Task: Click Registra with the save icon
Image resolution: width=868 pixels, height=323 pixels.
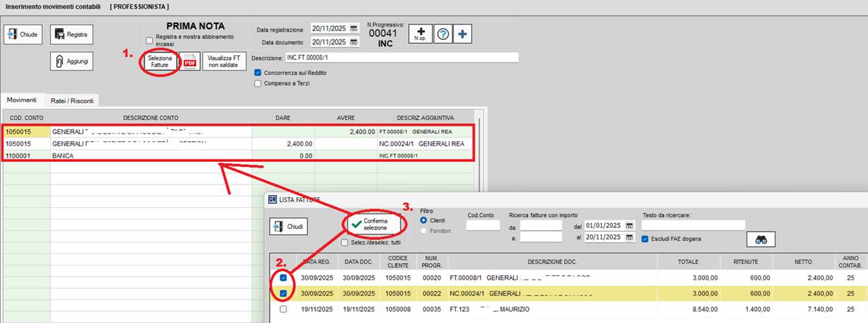Action: pos(71,34)
